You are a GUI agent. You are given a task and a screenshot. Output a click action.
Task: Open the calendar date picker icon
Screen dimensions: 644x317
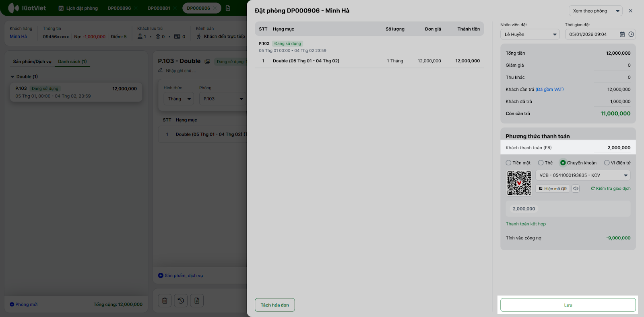point(622,35)
